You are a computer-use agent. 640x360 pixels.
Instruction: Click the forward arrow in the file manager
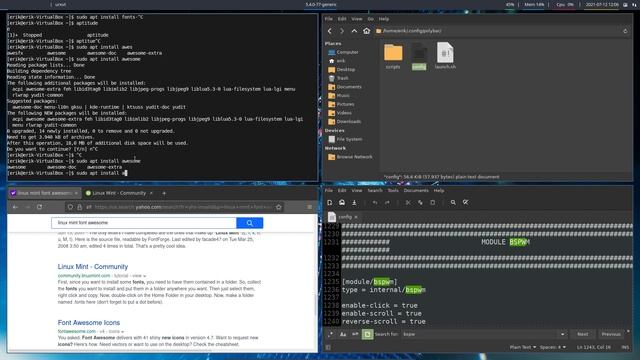pos(342,31)
